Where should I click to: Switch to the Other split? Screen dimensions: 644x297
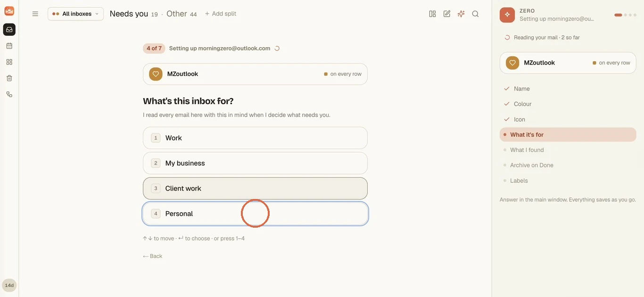tap(182, 14)
